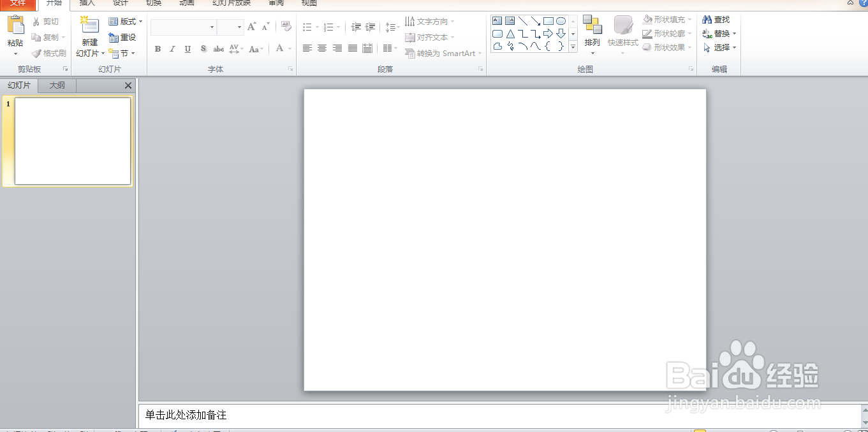Open the Select (选择) dropdown

pos(719,48)
